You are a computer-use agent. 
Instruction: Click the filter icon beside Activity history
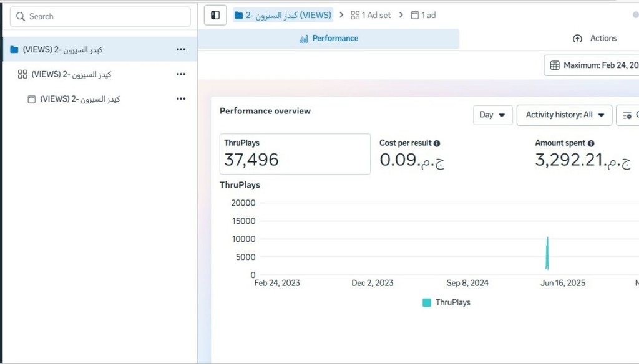pyautogui.click(x=628, y=115)
